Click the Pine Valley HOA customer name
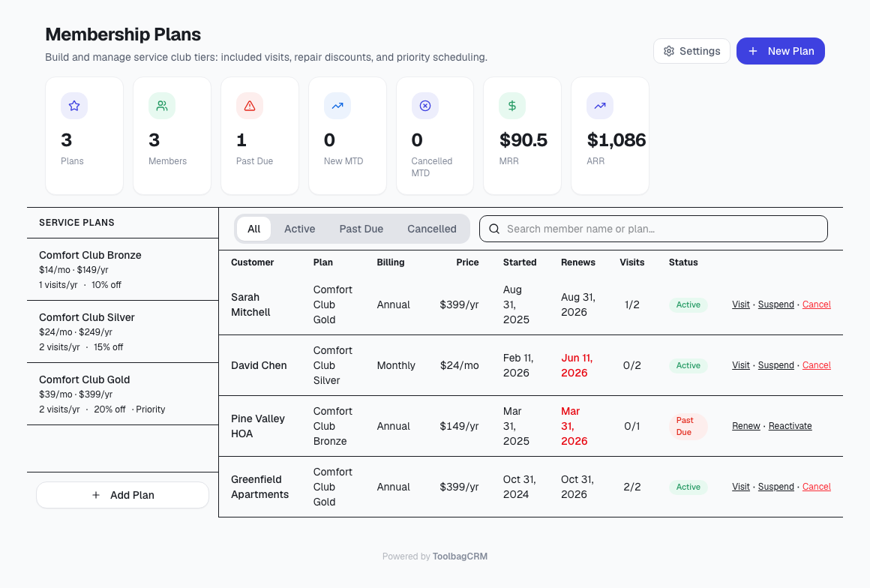The width and height of the screenshot is (870, 588). (x=258, y=426)
